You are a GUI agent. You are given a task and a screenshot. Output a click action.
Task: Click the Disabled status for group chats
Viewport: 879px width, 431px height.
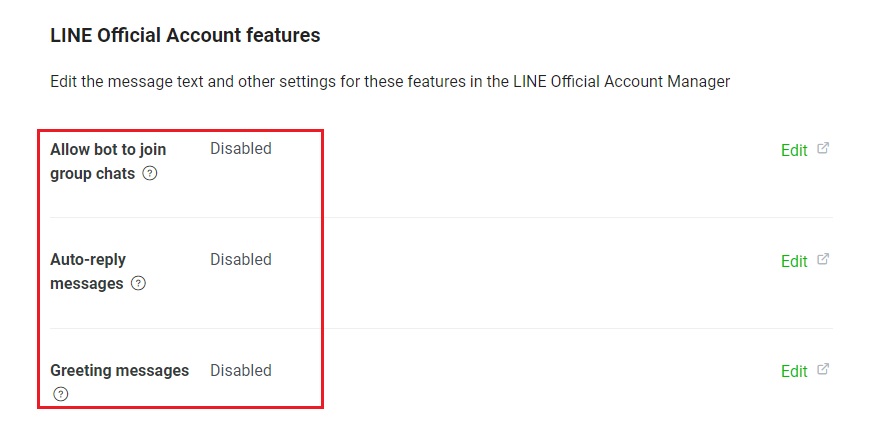(x=240, y=149)
